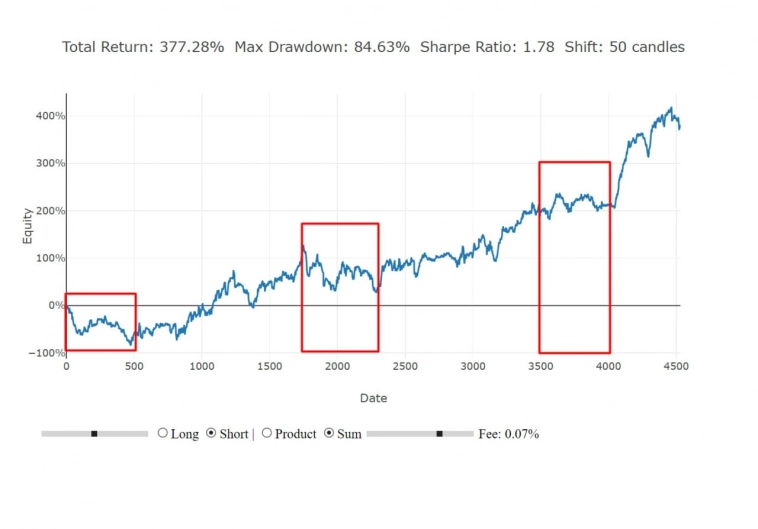Click the Total Return 377.28% text
The width and height of the screenshot is (758, 529).
pos(143,47)
